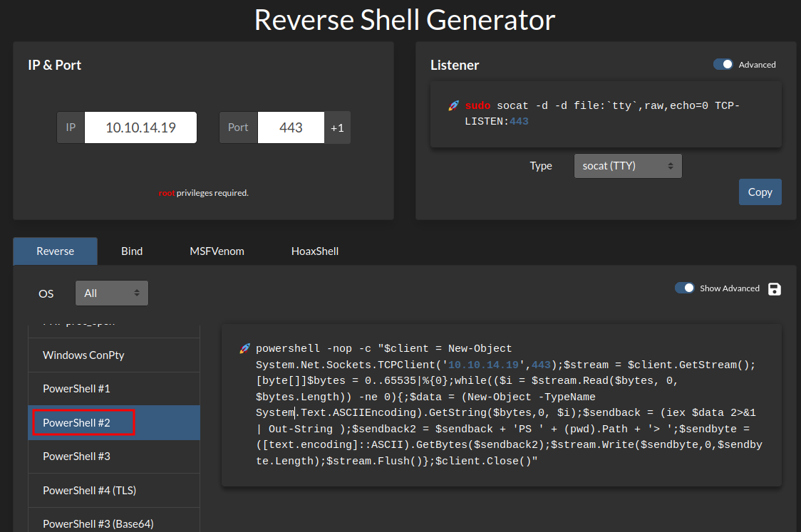This screenshot has width=801, height=532.
Task: Open the listener Type dropdown showing socat (TTY)
Action: [x=628, y=166]
